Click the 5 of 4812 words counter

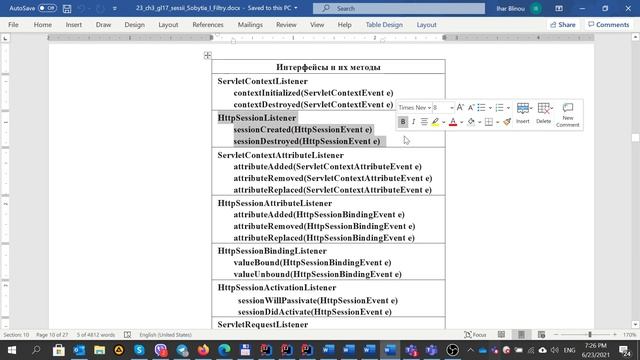96,335
